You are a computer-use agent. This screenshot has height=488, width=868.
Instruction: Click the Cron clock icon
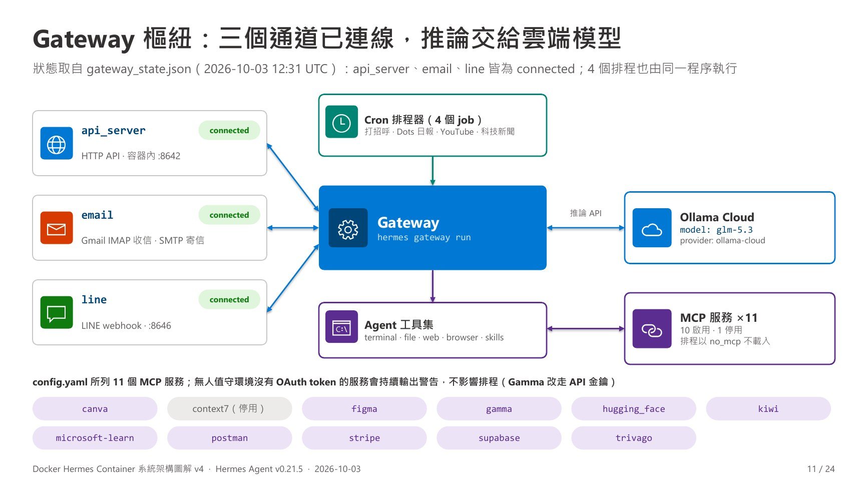tap(341, 122)
